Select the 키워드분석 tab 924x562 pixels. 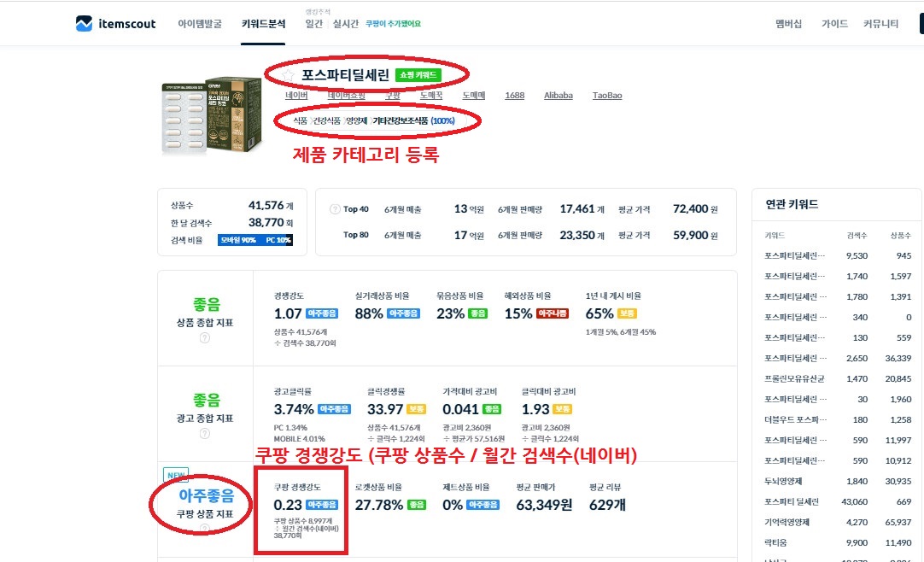[263, 24]
